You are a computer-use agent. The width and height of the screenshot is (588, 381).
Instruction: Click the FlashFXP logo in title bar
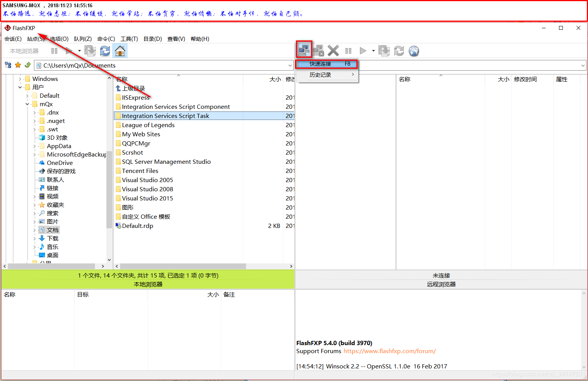click(x=8, y=28)
